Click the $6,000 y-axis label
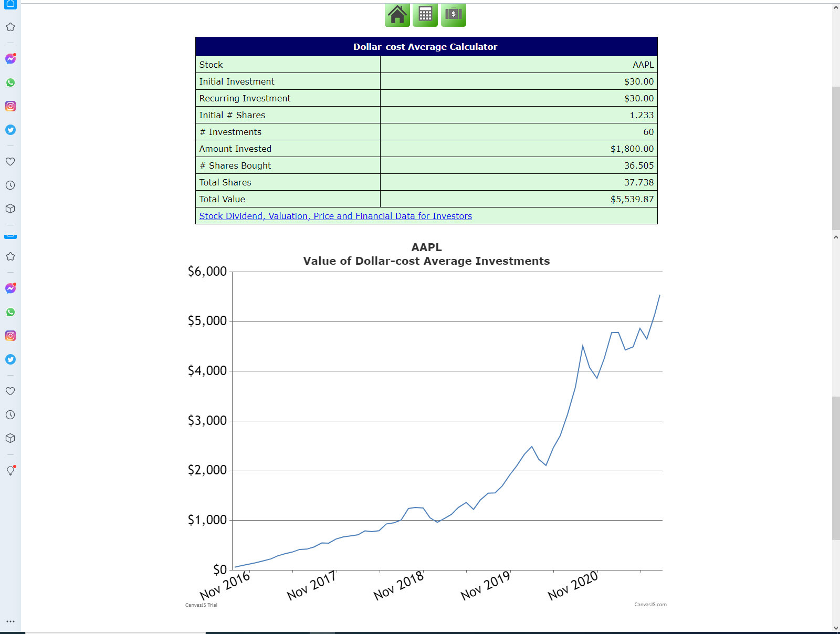 (207, 272)
